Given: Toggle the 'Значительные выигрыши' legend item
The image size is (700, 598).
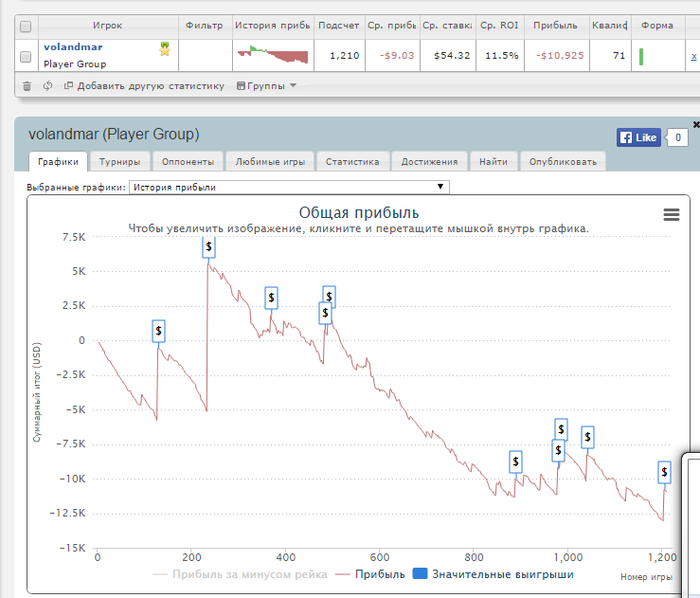Looking at the screenshot, I should click(x=494, y=574).
